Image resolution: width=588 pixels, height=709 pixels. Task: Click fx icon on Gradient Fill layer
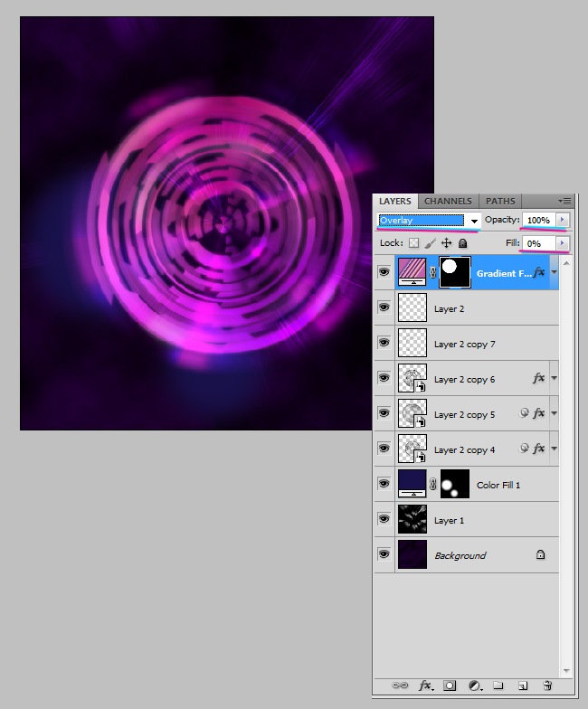539,272
